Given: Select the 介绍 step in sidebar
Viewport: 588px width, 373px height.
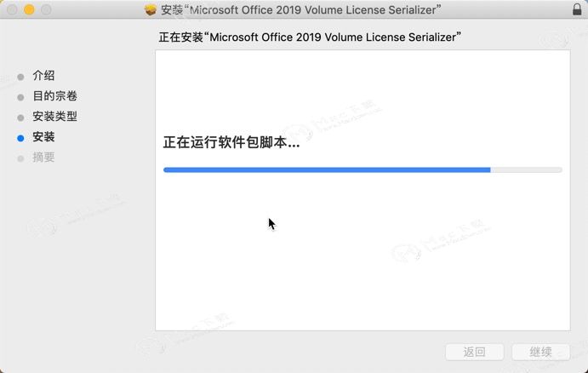Looking at the screenshot, I should coord(43,76).
